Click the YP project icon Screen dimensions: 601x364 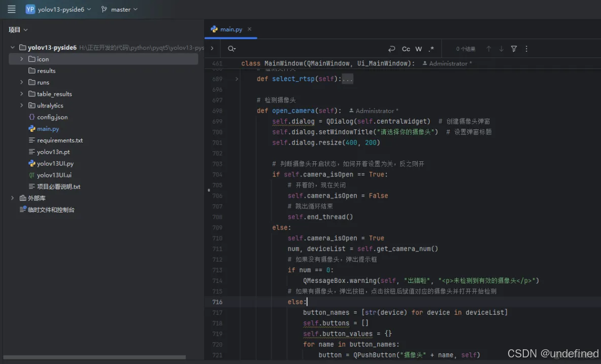30,9
